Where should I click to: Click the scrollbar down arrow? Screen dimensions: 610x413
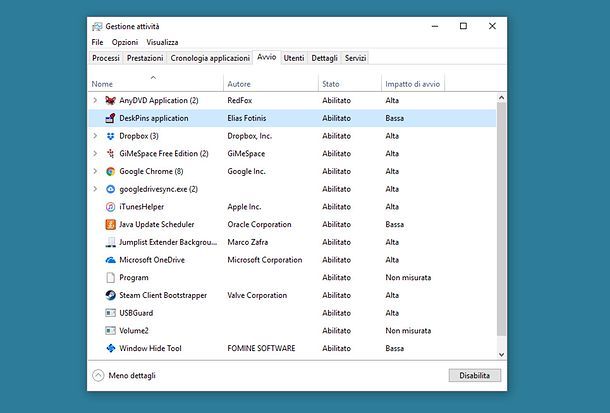(x=501, y=355)
